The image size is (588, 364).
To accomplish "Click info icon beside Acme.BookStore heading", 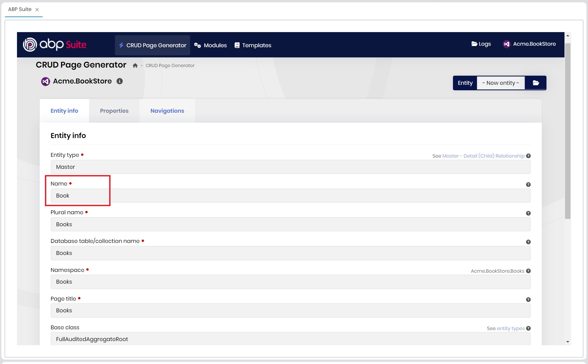I will pyautogui.click(x=120, y=81).
